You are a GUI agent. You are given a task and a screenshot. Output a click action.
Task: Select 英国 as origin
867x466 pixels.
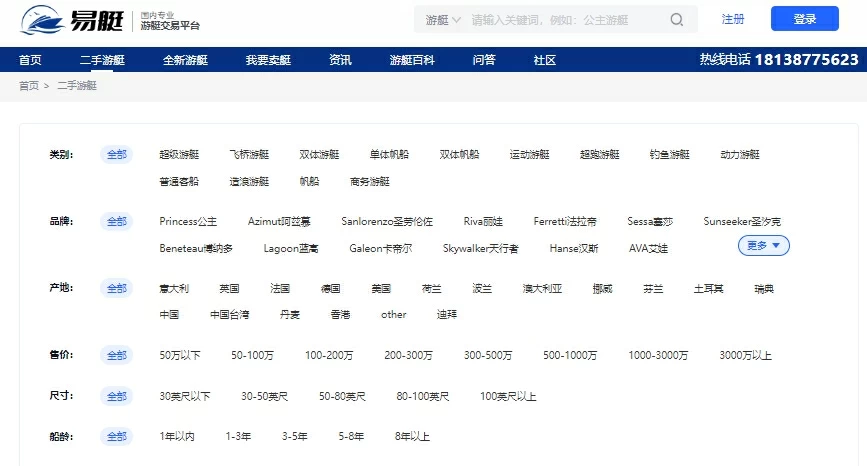pos(229,288)
